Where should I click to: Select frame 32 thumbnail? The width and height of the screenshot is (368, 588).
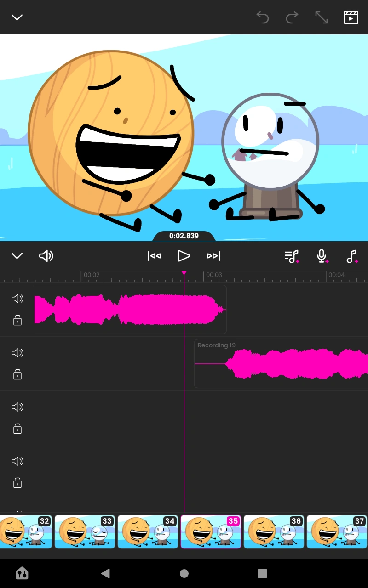pyautogui.click(x=26, y=531)
